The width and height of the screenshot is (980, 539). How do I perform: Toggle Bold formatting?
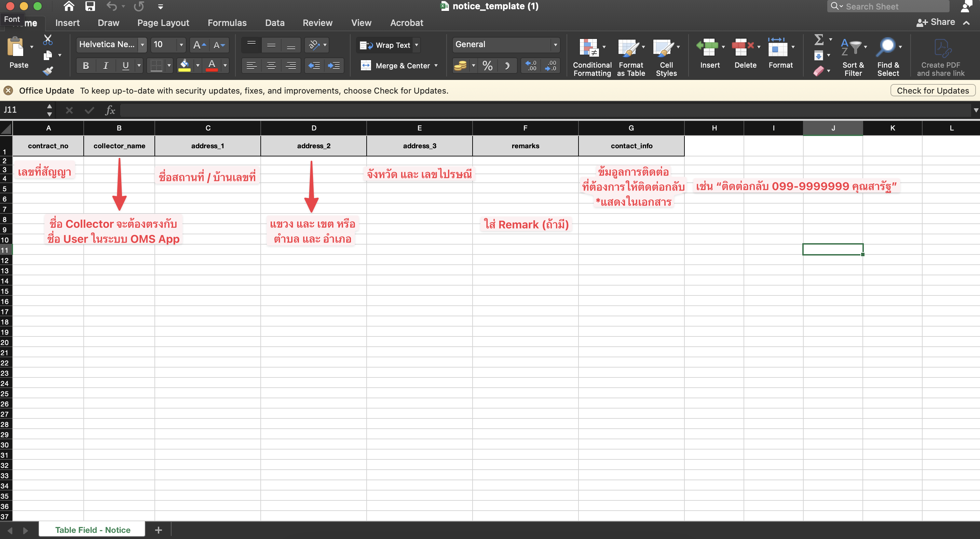pos(86,66)
